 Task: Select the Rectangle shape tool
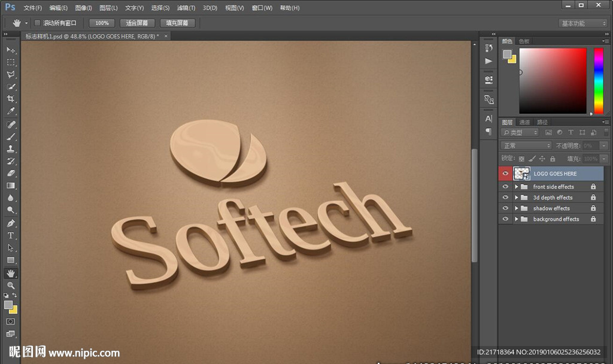(x=11, y=260)
